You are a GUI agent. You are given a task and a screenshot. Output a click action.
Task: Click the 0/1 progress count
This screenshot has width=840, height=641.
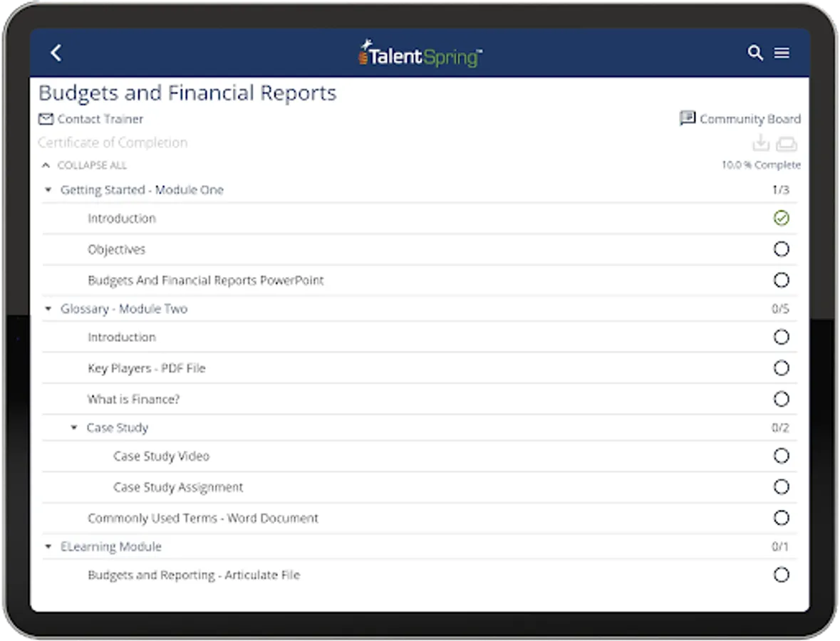point(780,547)
